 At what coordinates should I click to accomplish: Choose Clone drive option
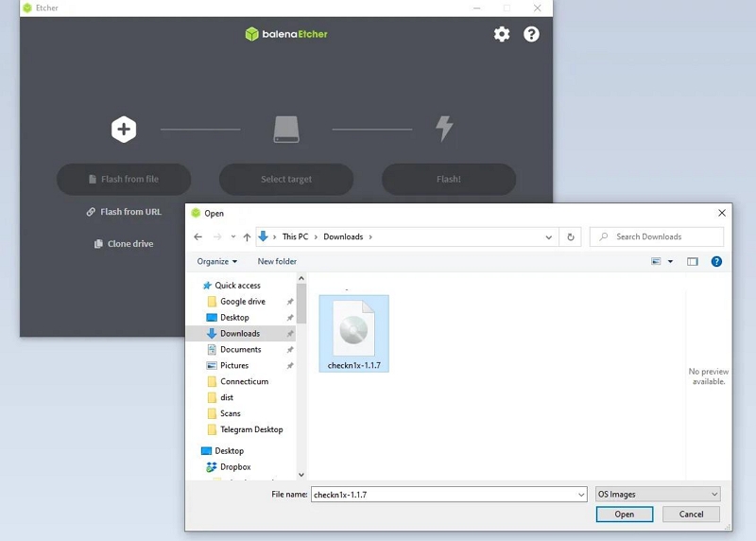124,244
